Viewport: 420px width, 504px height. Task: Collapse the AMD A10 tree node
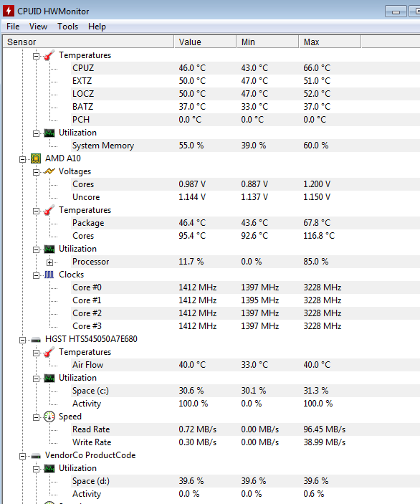tap(22, 159)
